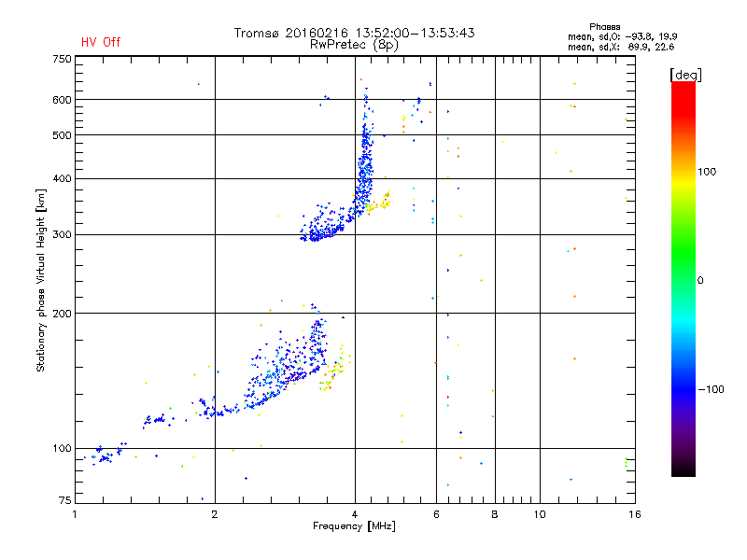
Task: Select the 'mean, sd,O: -93.8, 19.9' line
Action: coord(622,36)
